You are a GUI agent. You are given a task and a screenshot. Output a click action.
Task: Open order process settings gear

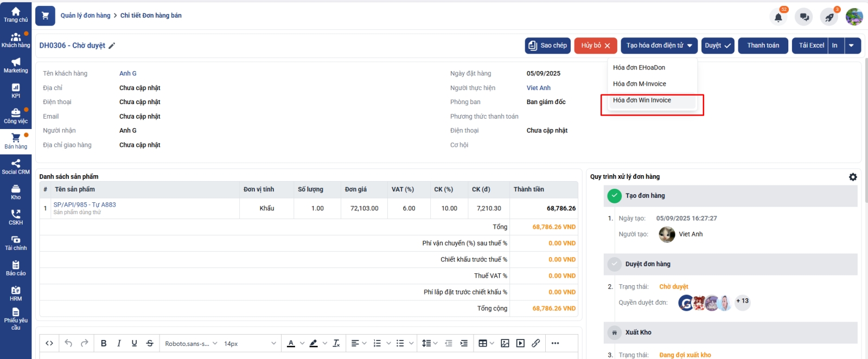point(853,177)
